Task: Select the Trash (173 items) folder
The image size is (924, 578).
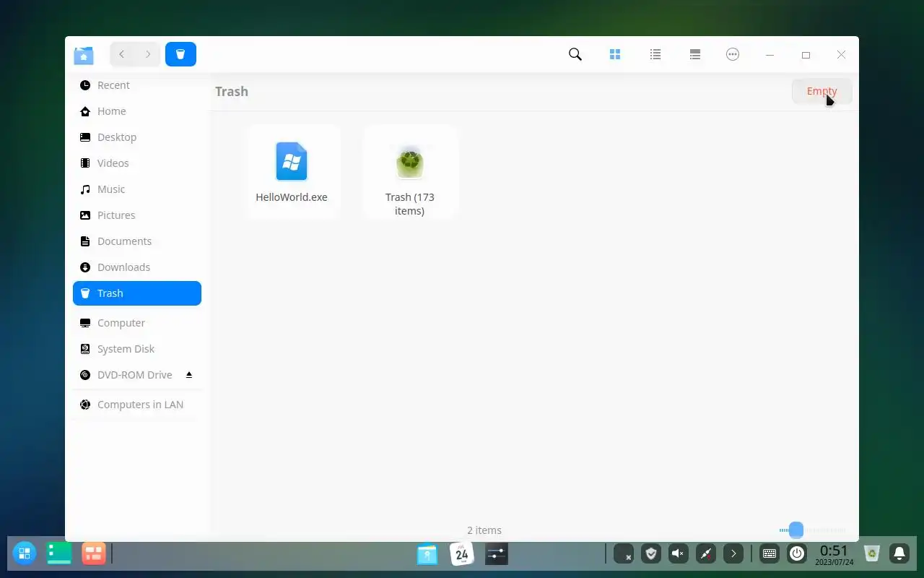Action: coord(409,172)
